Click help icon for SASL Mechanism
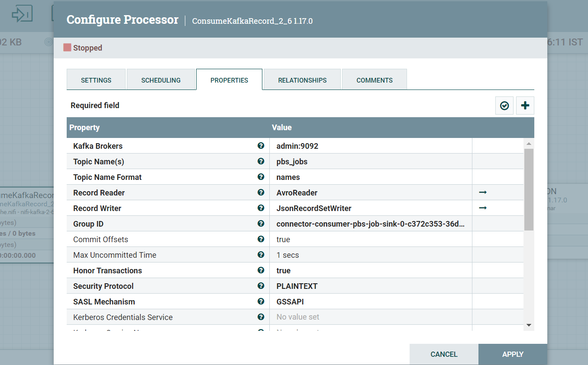This screenshot has width=588, height=365. (x=261, y=301)
